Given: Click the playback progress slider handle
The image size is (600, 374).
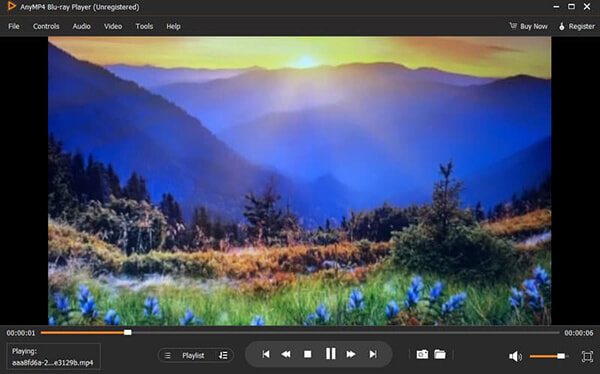Looking at the screenshot, I should coord(128,332).
